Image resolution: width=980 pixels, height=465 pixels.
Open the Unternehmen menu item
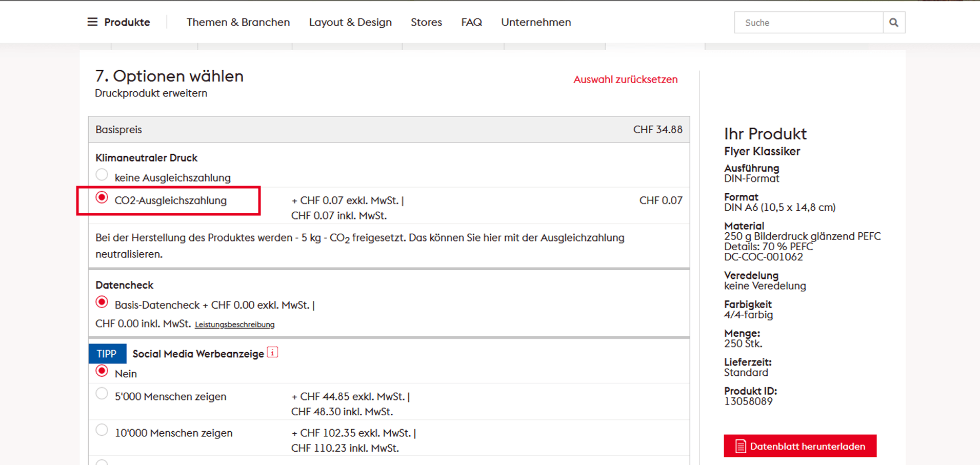click(x=536, y=22)
